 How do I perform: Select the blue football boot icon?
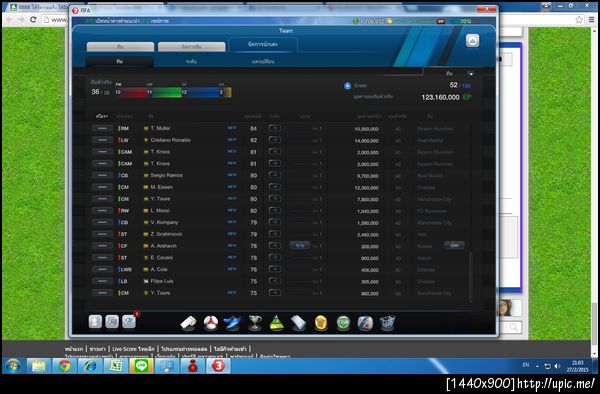pos(232,323)
